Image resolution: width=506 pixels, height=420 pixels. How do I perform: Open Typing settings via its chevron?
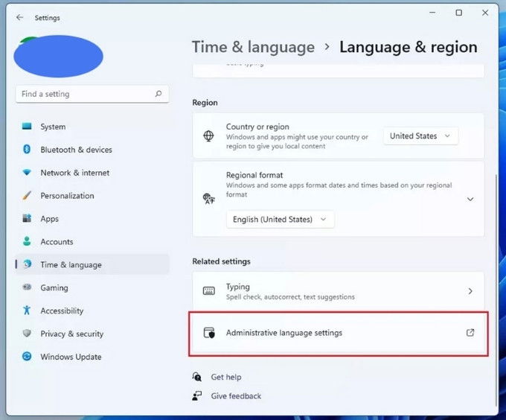(470, 291)
